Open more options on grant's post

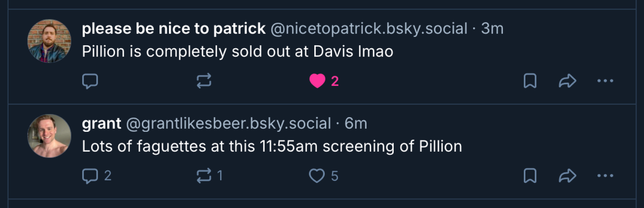(x=605, y=176)
